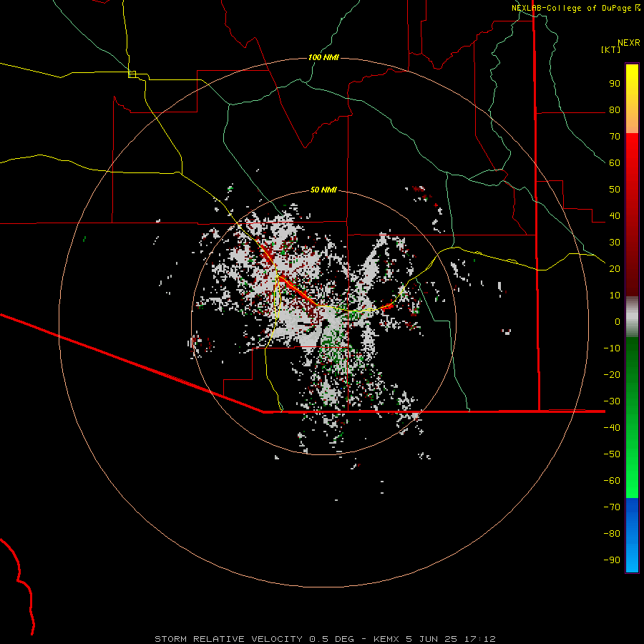
Task: Click the 60 value on velocity scale
Action: coord(615,162)
